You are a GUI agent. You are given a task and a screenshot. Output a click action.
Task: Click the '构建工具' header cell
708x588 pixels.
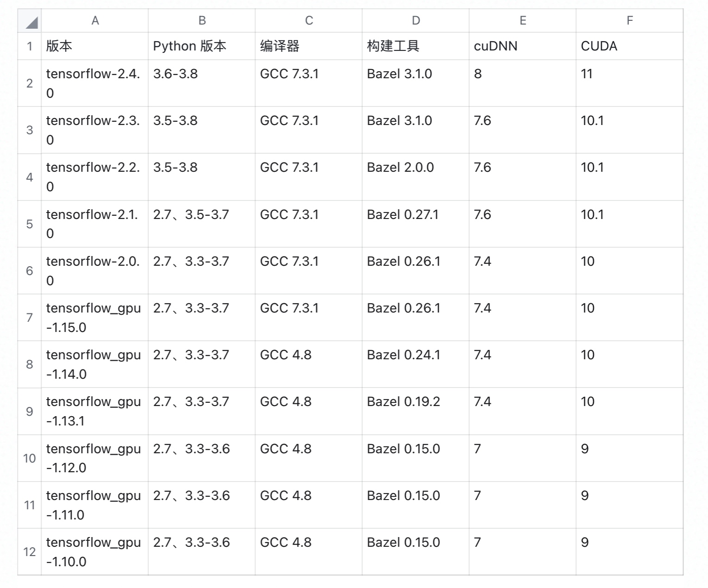point(416,46)
